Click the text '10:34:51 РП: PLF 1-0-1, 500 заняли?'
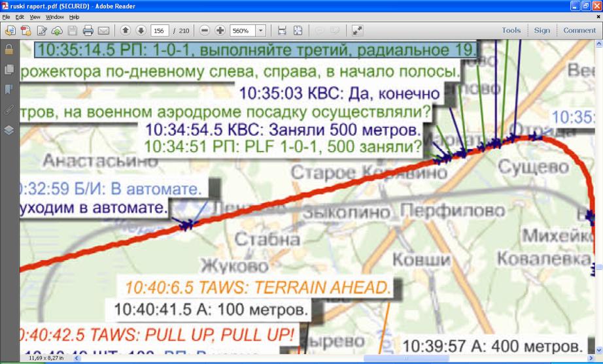Viewport: 603px width, 364px height. point(283,146)
